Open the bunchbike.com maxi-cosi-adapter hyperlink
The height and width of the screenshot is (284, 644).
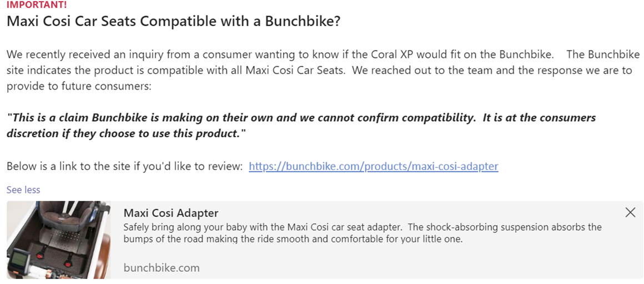[x=373, y=166]
